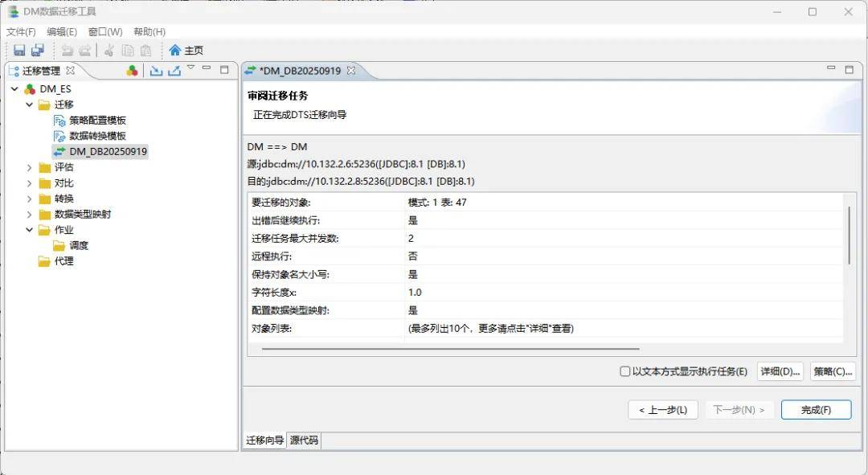Click the 策略配置模板 template icon

[x=59, y=120]
